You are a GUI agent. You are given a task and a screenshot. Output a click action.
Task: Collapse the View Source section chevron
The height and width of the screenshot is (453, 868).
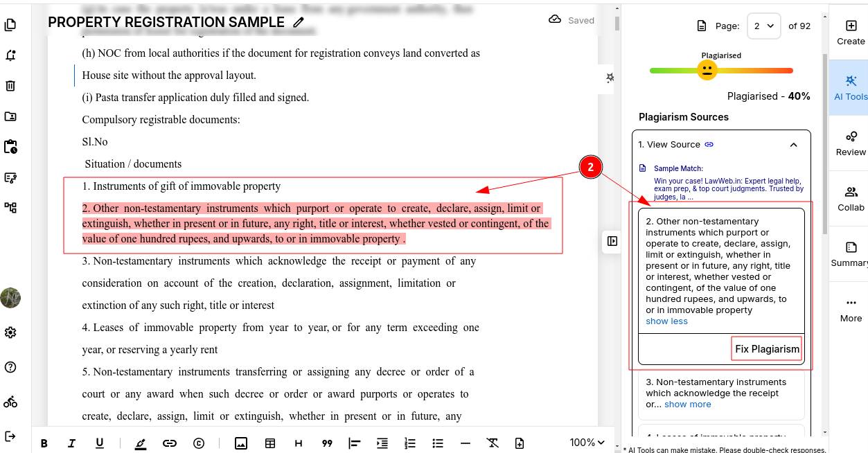794,145
